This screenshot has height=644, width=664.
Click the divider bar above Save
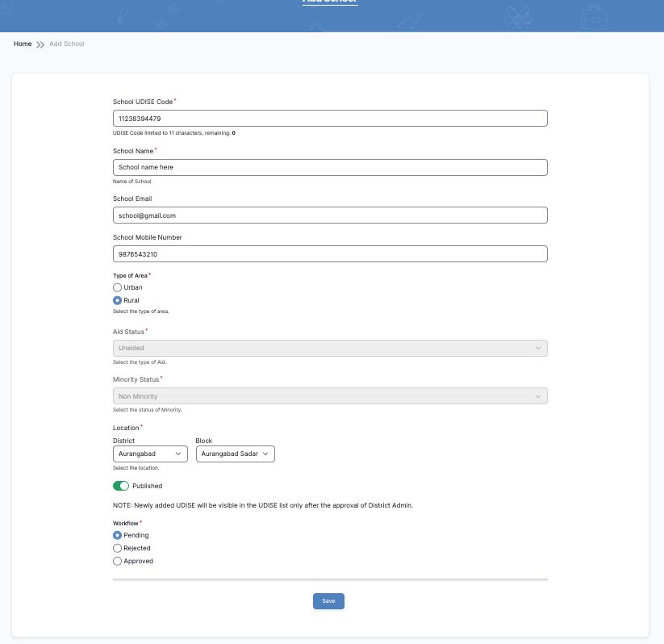[330, 579]
